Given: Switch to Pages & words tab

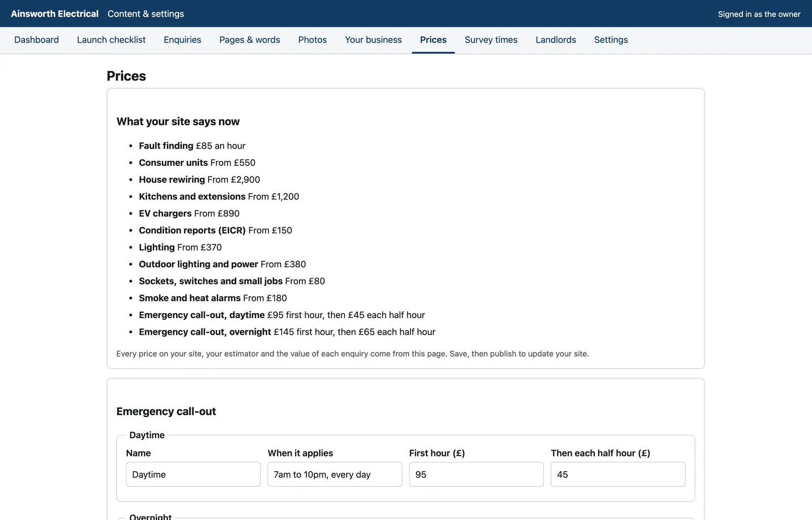Looking at the screenshot, I should tap(250, 40).
